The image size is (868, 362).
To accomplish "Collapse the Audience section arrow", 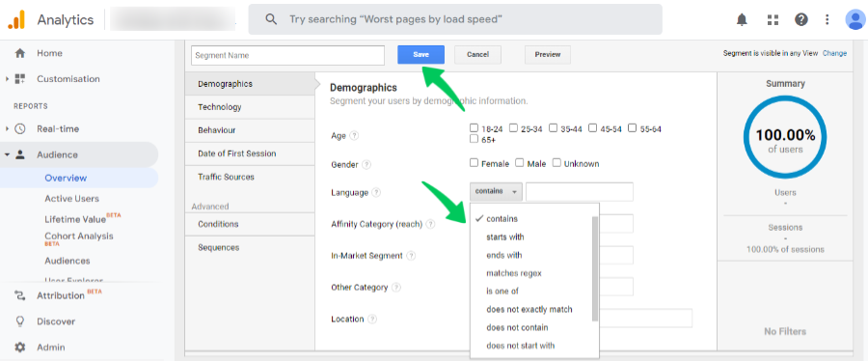I will (7, 154).
